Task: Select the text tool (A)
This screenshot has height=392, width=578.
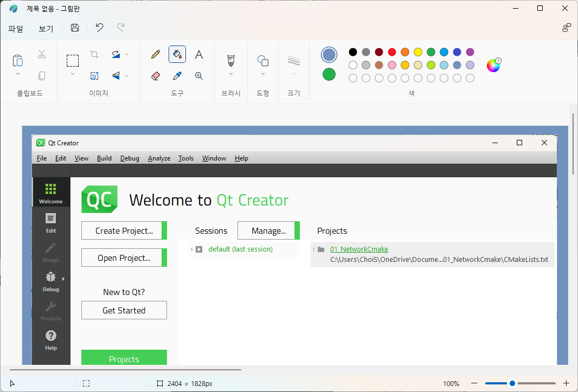Action: (199, 55)
